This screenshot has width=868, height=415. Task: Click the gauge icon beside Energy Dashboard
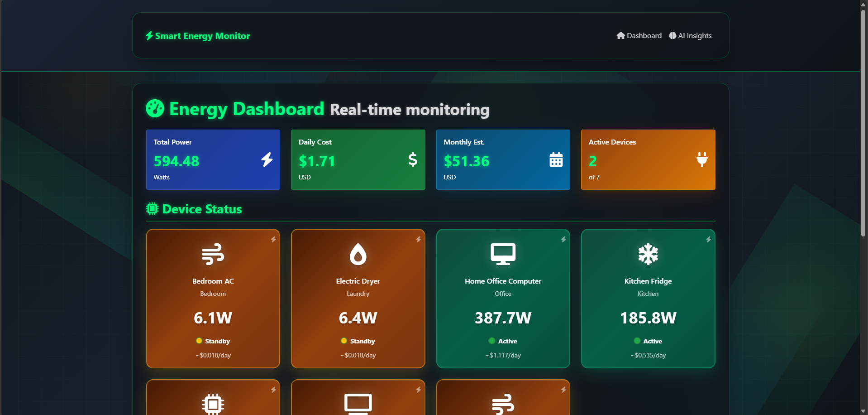(155, 108)
